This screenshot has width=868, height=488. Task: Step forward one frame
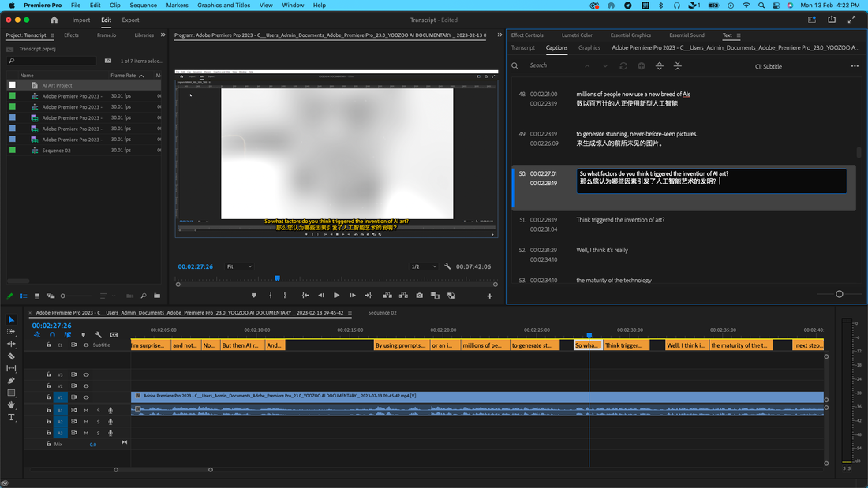[x=353, y=296]
